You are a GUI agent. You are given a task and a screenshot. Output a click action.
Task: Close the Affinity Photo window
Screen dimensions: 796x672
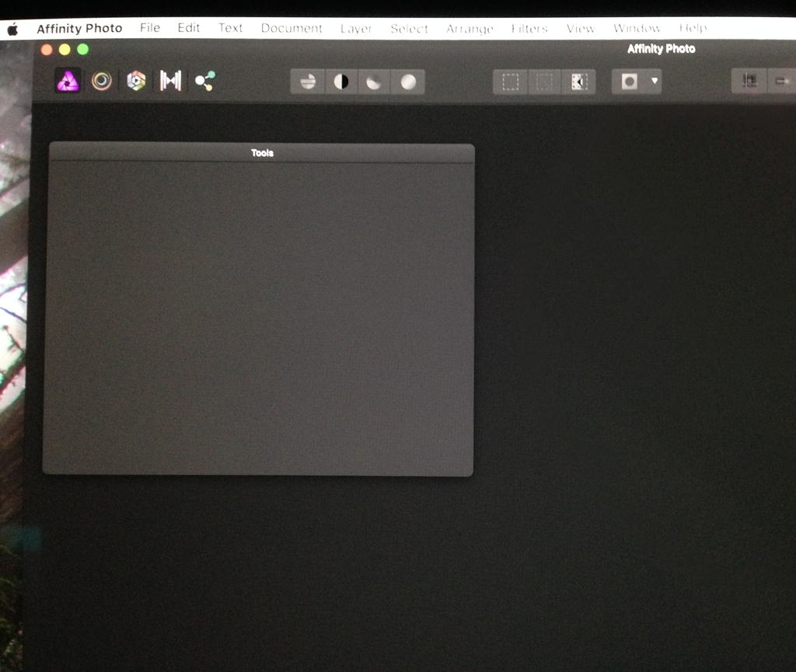point(47,49)
